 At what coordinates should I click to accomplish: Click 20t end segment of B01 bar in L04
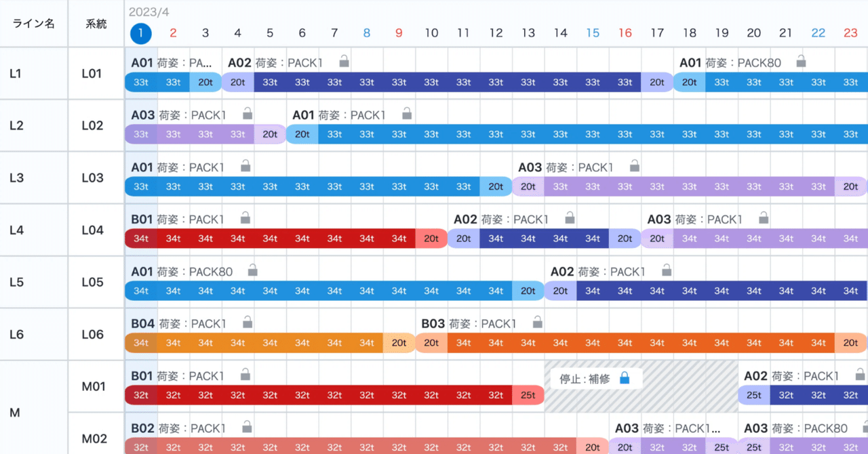431,239
